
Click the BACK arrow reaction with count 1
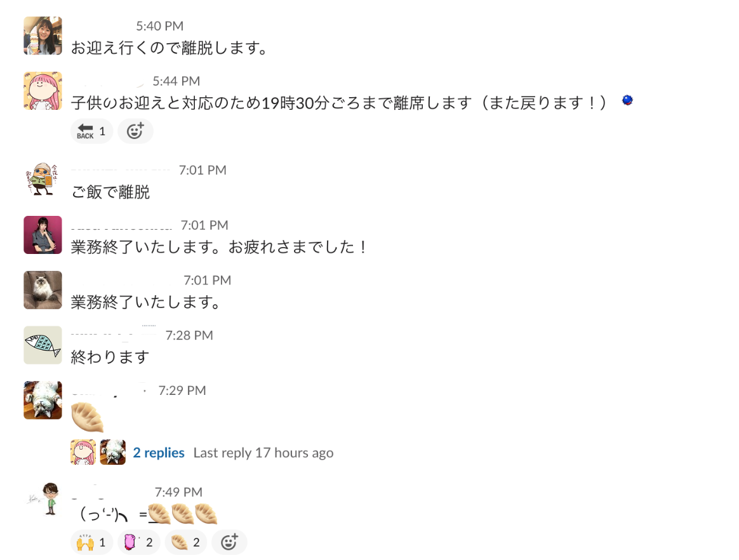[x=91, y=131]
